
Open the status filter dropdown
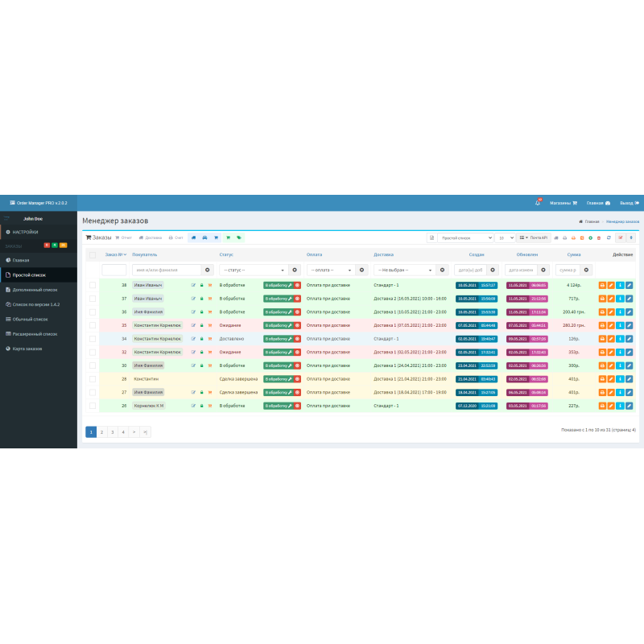254,270
